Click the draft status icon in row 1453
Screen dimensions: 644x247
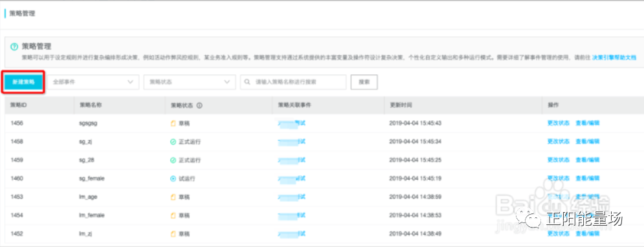point(173,197)
